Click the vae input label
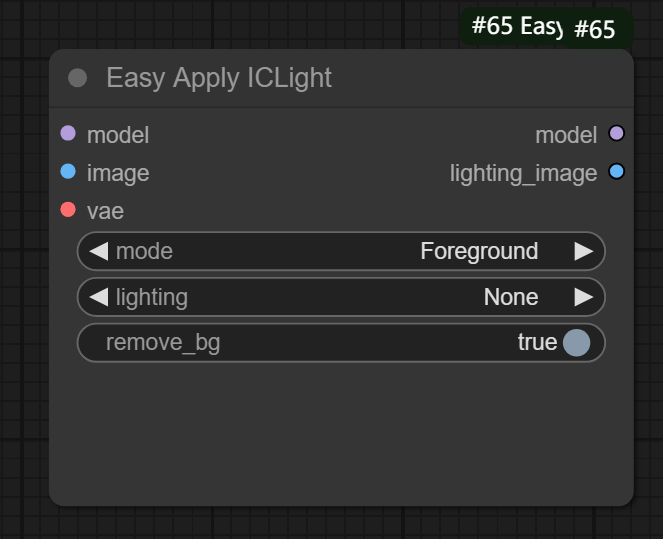 pos(105,211)
